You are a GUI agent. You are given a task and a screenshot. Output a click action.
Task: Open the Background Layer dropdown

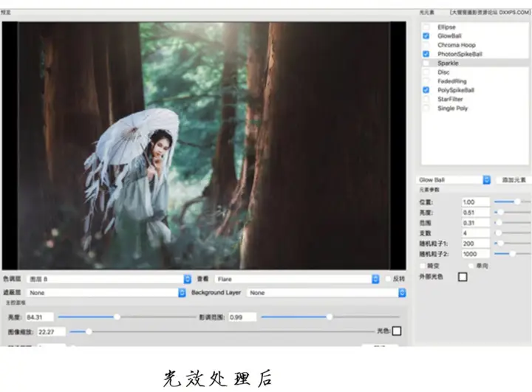coord(326,293)
